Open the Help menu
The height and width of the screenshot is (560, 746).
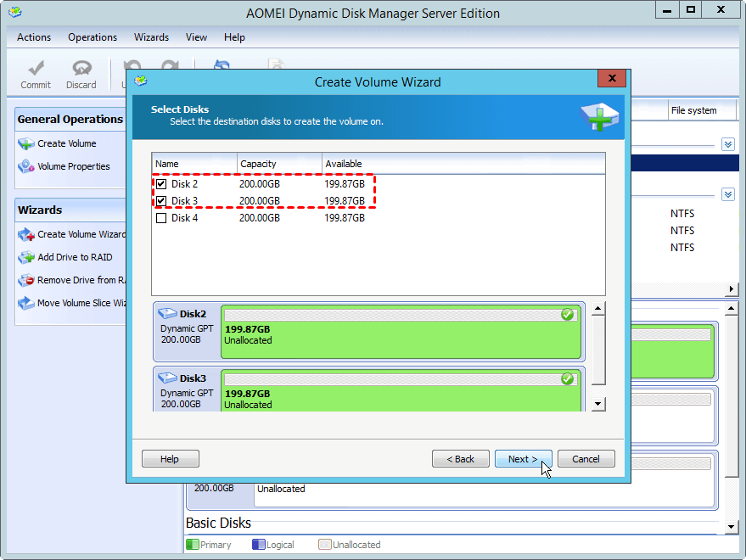[x=234, y=37]
